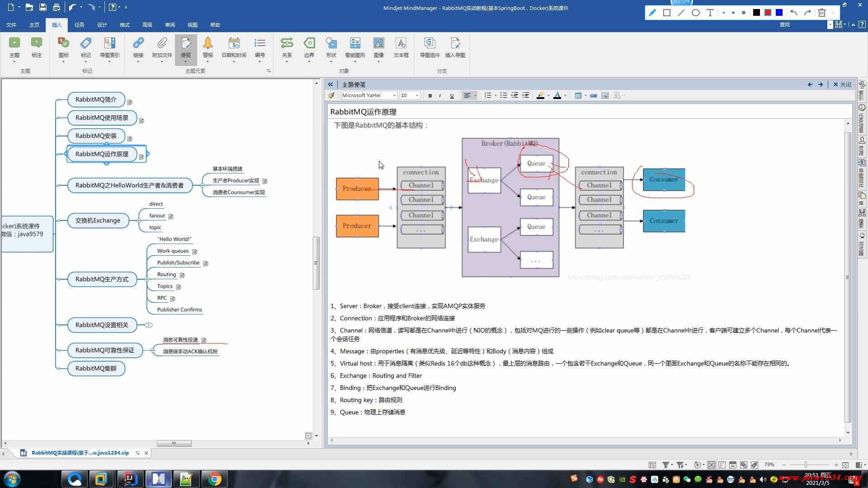Collapse the 交换机Exchange branch
Screen dimensions: 868x488
pos(139,221)
